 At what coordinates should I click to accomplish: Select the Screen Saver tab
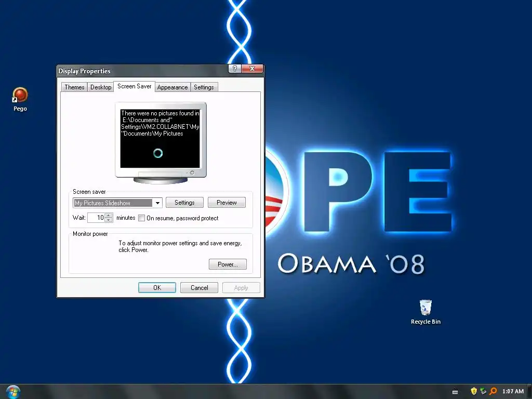tap(135, 87)
